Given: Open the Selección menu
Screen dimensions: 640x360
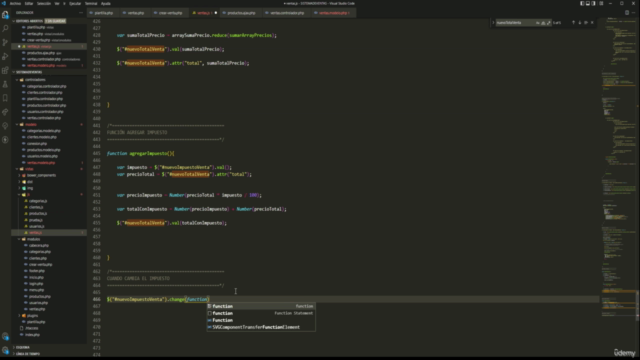Looking at the screenshot, I should tap(44, 3).
